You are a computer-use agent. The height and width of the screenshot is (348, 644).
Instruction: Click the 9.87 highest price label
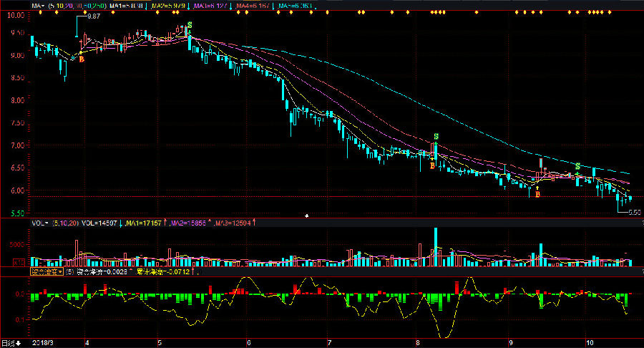[x=93, y=16]
